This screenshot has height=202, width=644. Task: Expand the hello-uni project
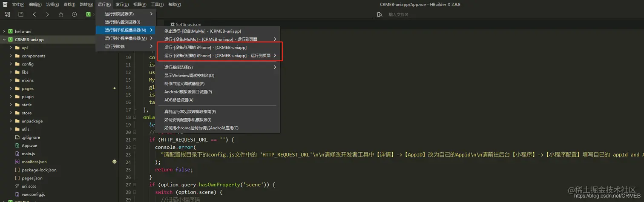4,31
